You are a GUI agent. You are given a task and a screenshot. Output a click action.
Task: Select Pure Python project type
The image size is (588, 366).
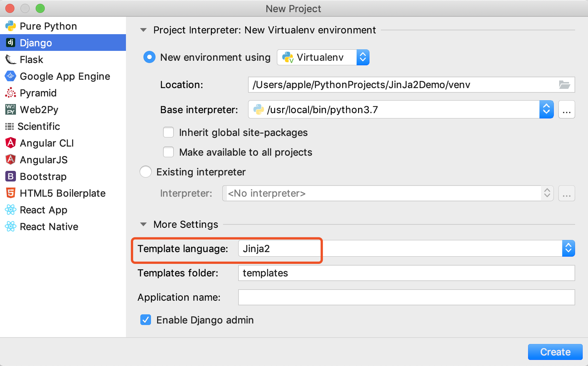coord(48,26)
